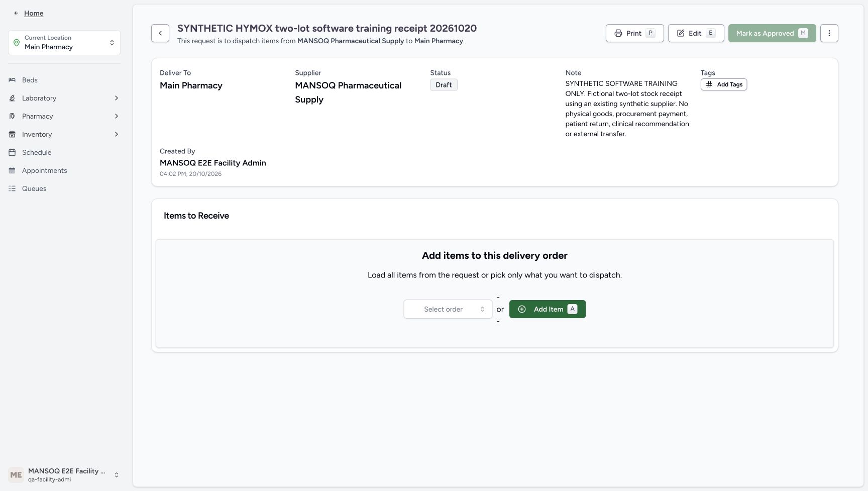Expand the Inventory menu chevron
Image resolution: width=868 pixels, height=491 pixels.
pyautogui.click(x=117, y=134)
